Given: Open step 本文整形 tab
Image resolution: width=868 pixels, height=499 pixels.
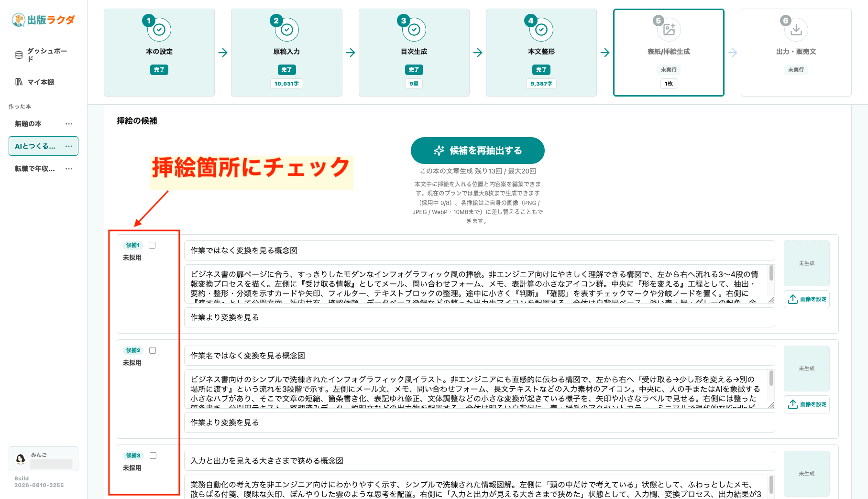Looking at the screenshot, I should pos(541,53).
